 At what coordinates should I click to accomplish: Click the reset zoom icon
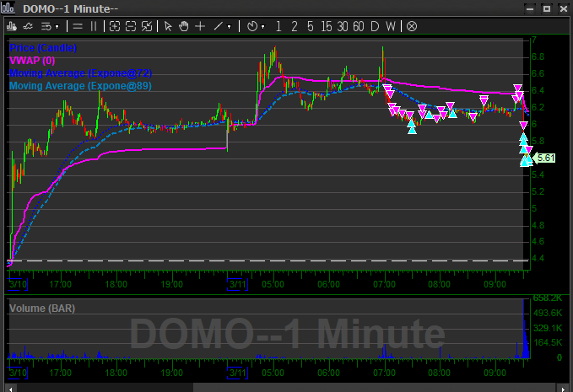[x=147, y=26]
